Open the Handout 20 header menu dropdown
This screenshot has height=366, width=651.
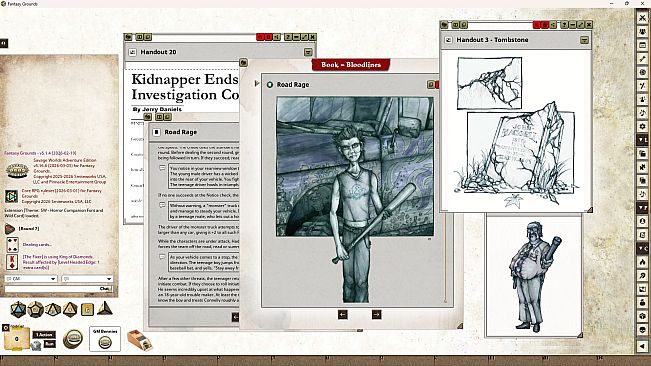tap(308, 52)
